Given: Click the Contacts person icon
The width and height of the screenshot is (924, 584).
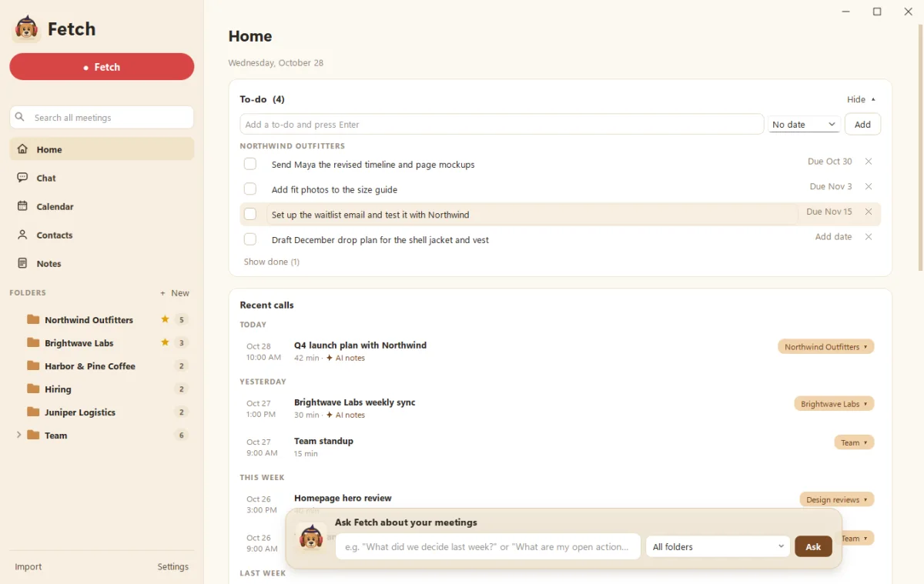Looking at the screenshot, I should pos(22,235).
